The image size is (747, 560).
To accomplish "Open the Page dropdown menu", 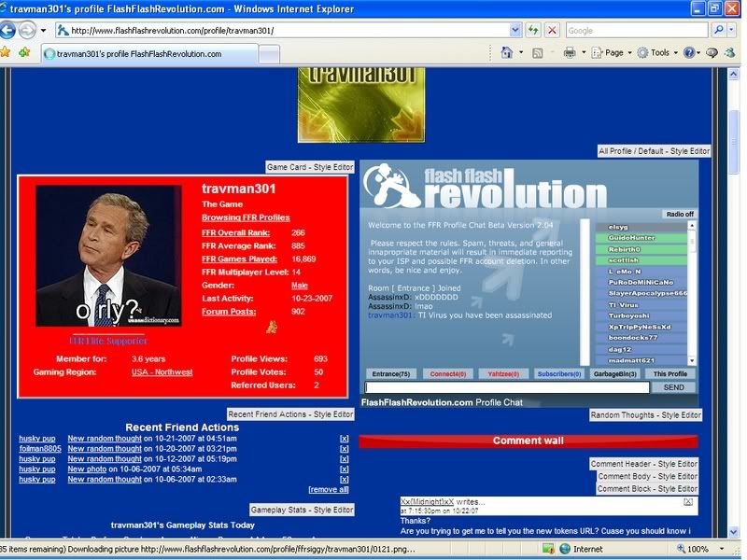I will tap(613, 53).
